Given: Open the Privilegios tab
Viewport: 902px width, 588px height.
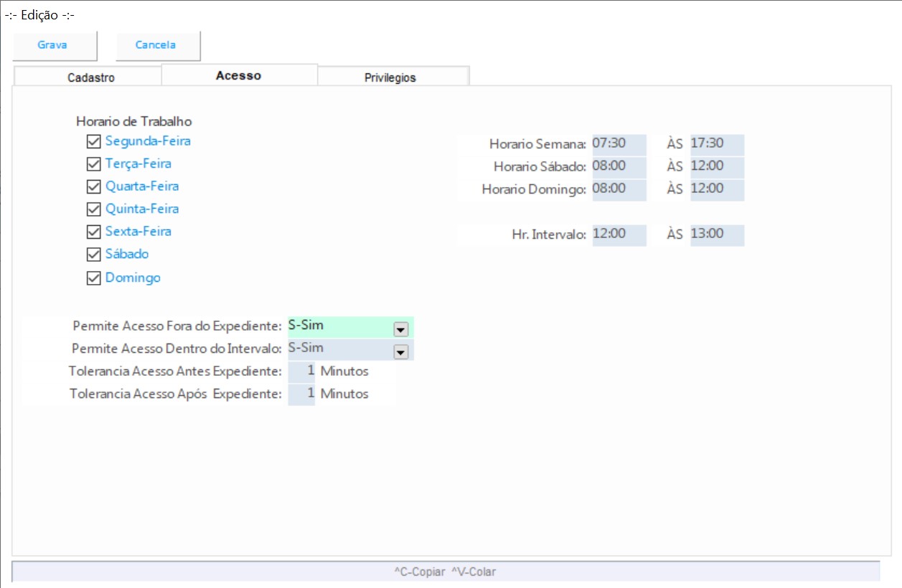Looking at the screenshot, I should tap(390, 77).
